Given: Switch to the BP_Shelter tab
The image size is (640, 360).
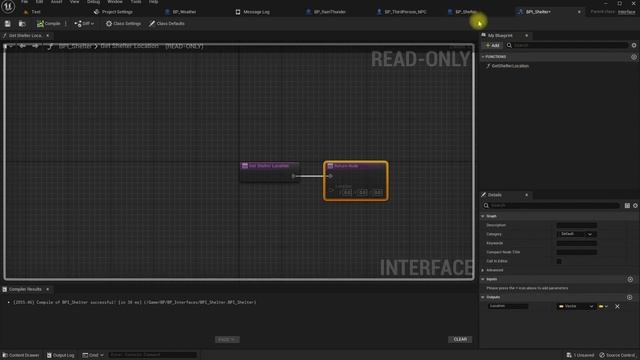Looking at the screenshot, I should (462, 12).
